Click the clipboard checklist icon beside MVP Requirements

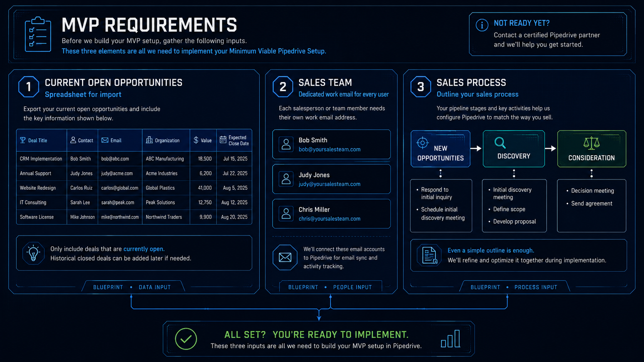(x=38, y=34)
